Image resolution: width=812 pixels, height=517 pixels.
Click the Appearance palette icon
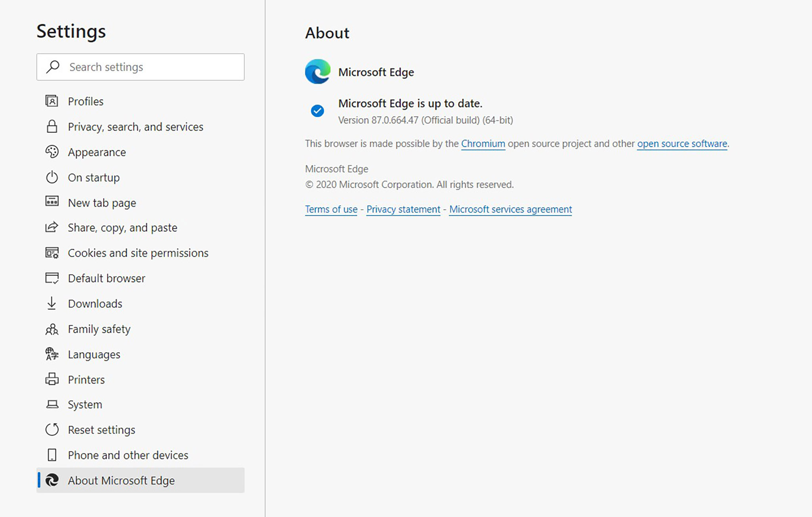pyautogui.click(x=52, y=152)
